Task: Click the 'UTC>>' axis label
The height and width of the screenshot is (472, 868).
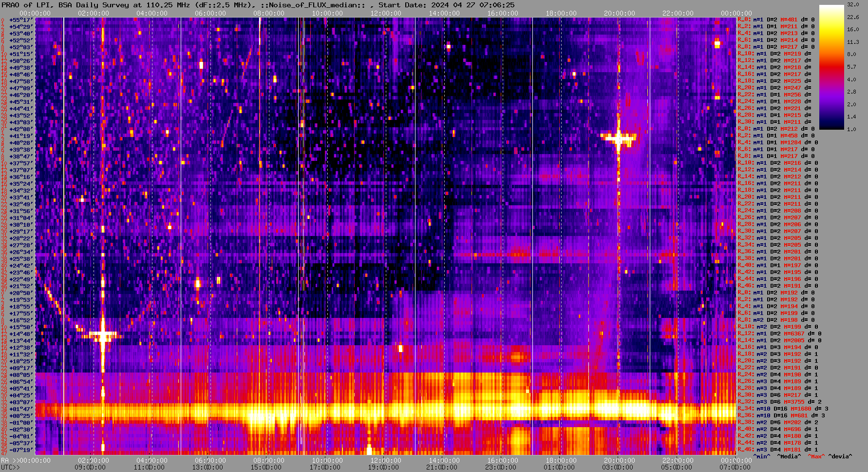Action: click(10, 467)
